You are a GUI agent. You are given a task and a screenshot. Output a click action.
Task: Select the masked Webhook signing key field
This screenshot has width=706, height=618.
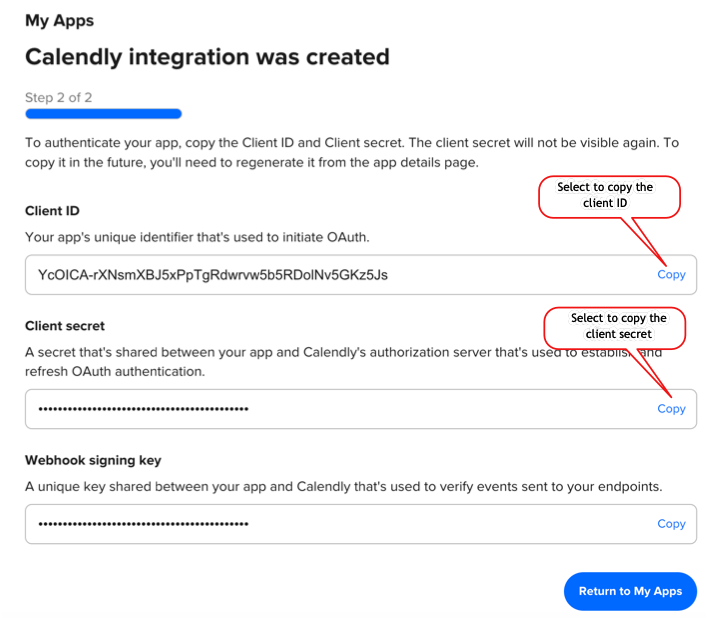pos(361,524)
